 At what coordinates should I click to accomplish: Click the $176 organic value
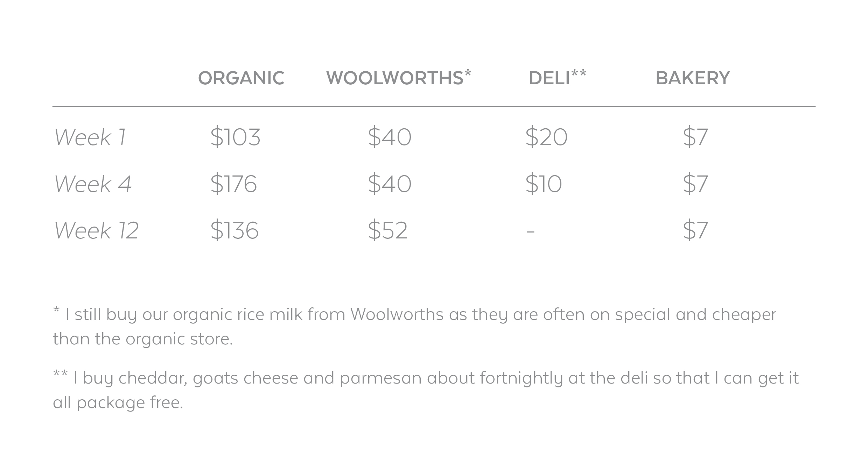[233, 184]
